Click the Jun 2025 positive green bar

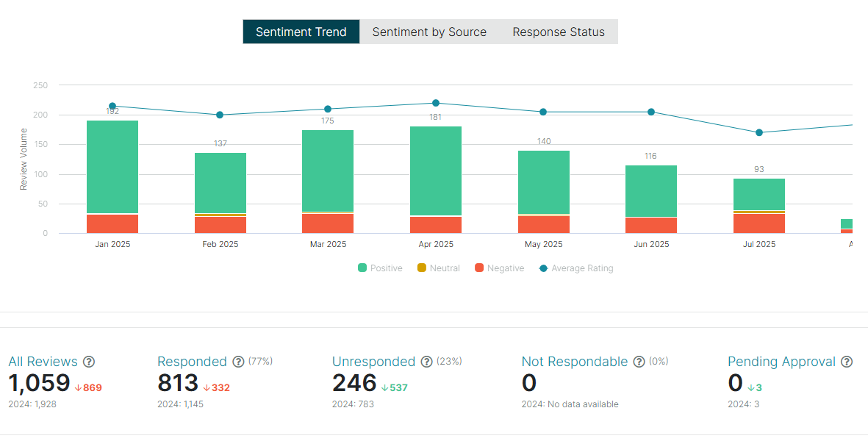coord(651,191)
